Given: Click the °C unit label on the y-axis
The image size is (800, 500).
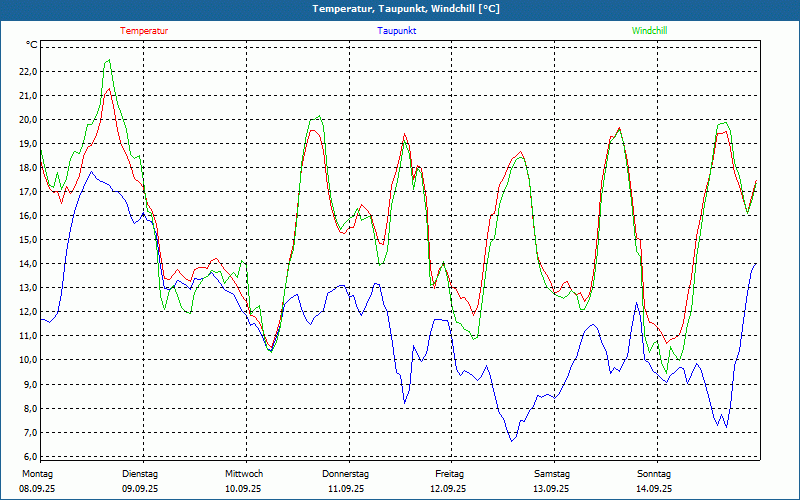Looking at the screenshot, I should (x=32, y=45).
